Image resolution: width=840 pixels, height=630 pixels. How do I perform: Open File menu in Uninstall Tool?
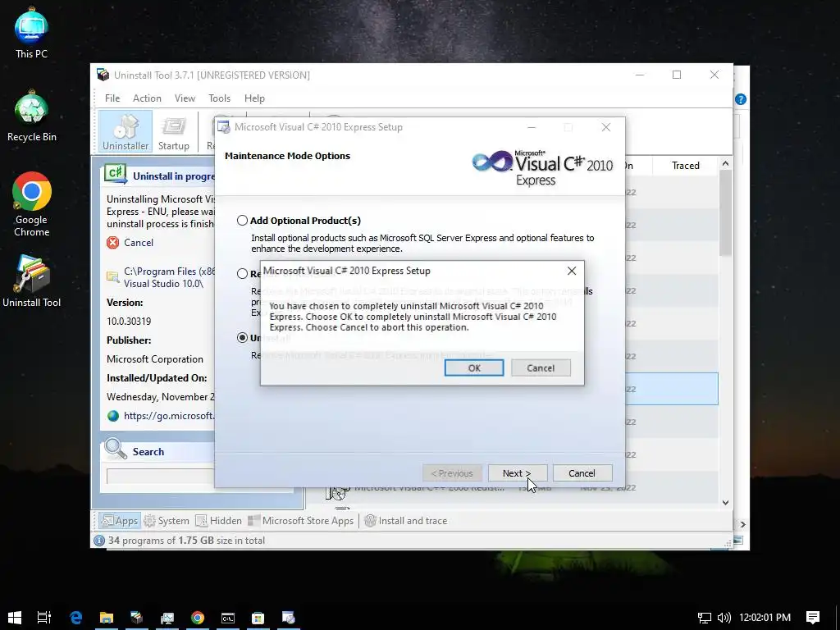(112, 98)
